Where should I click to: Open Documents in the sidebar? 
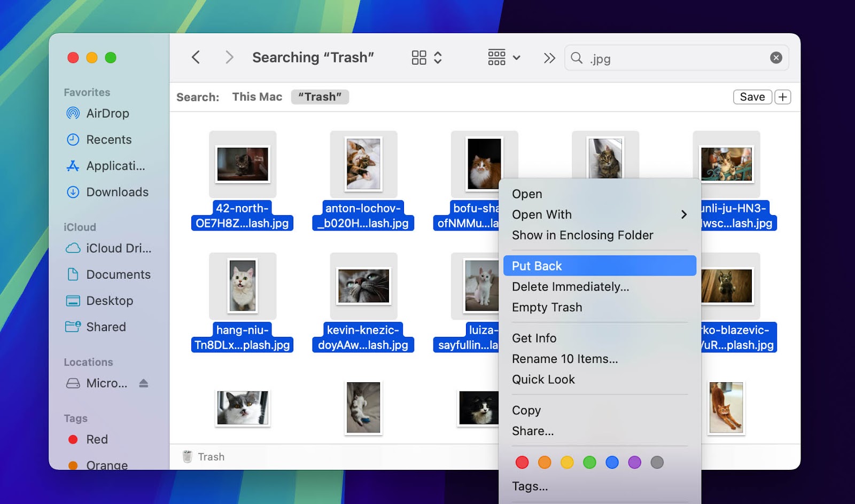pyautogui.click(x=118, y=274)
